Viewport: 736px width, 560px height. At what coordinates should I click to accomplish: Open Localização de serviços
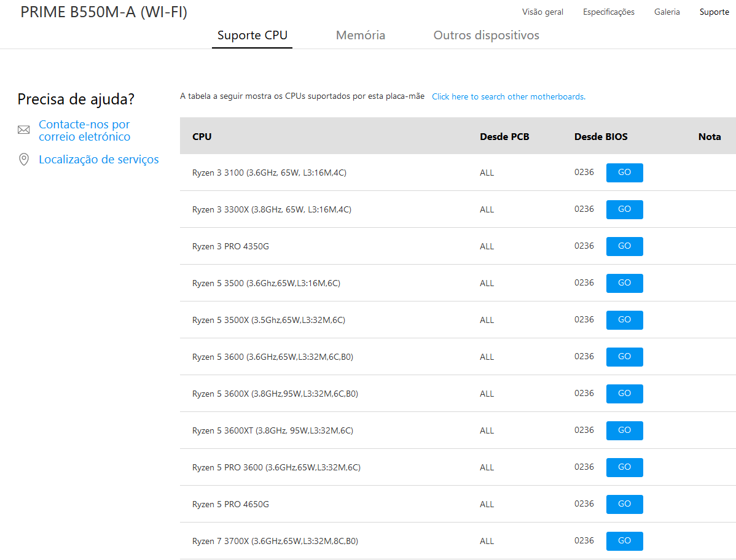(x=99, y=159)
